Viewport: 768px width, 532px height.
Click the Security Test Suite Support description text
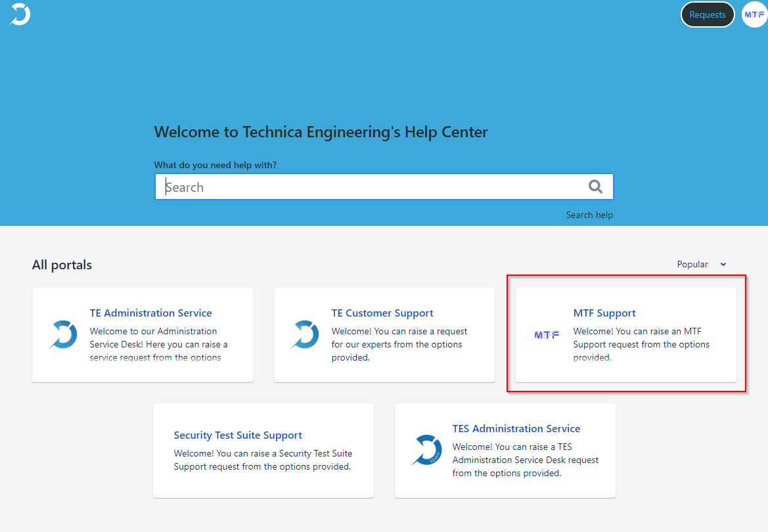263,460
